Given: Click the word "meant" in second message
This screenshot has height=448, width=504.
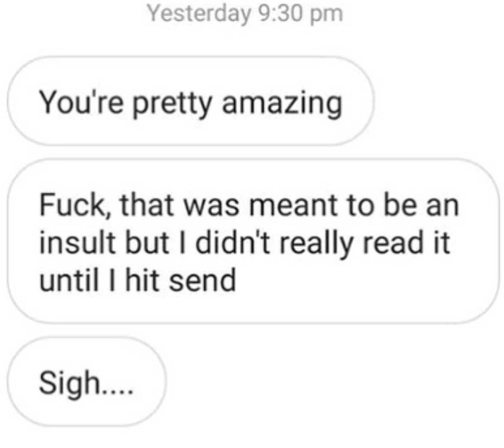Looking at the screenshot, I should (294, 205).
